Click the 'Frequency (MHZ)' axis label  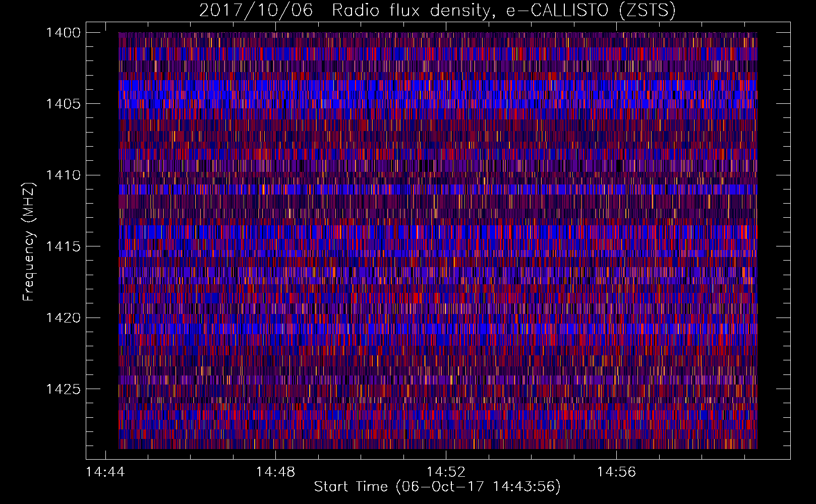point(28,241)
